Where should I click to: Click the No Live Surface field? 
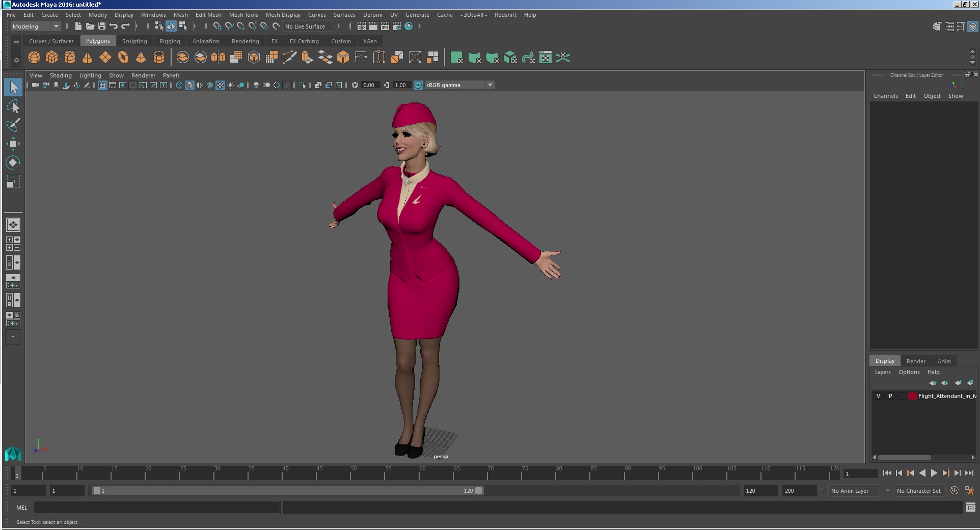coord(308,26)
